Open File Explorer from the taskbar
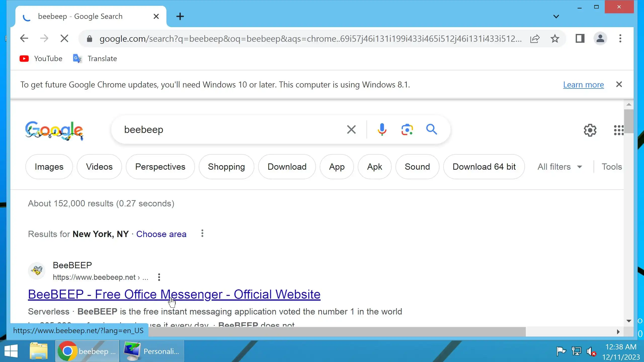Screen dimensions: 644x362 [x=38, y=351]
